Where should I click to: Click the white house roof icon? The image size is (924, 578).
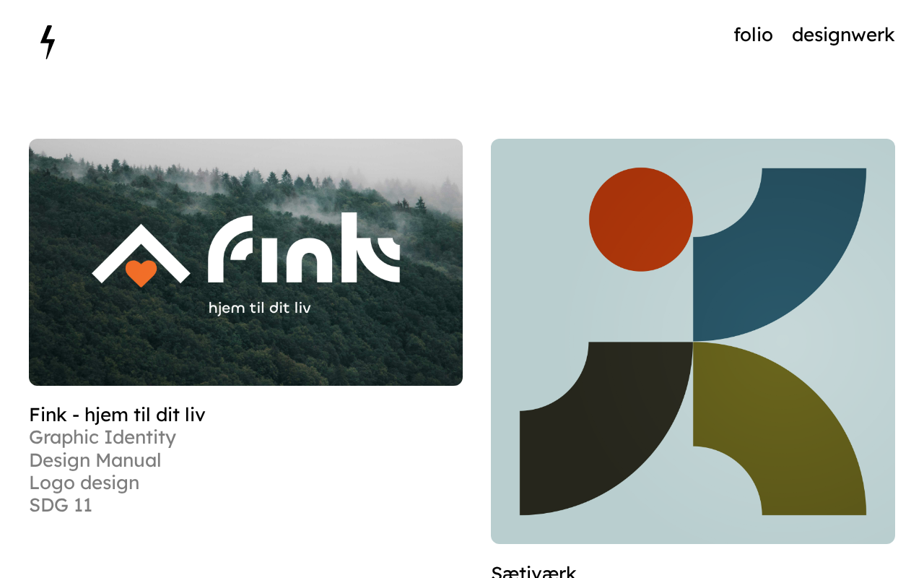tap(141, 253)
